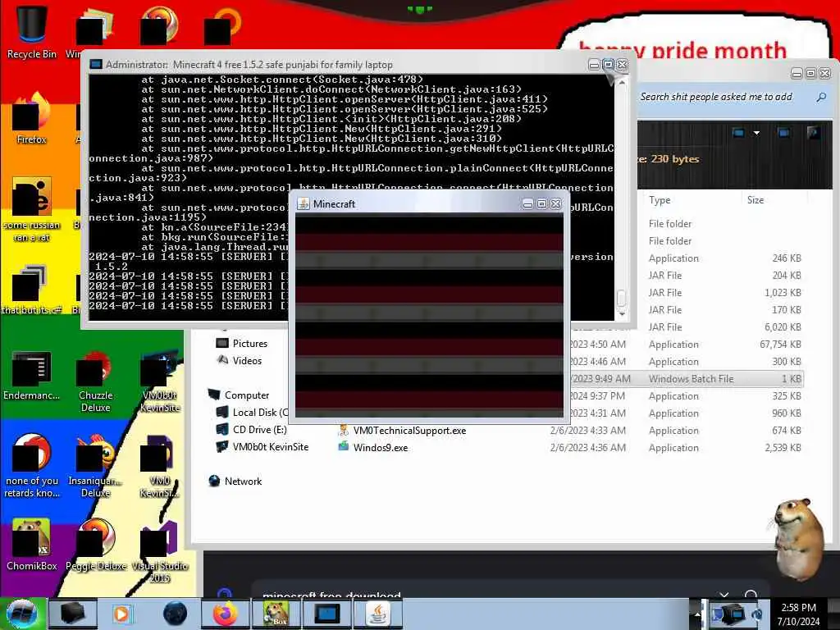
Task: Select Network in the navigation pane
Action: [x=235, y=481]
